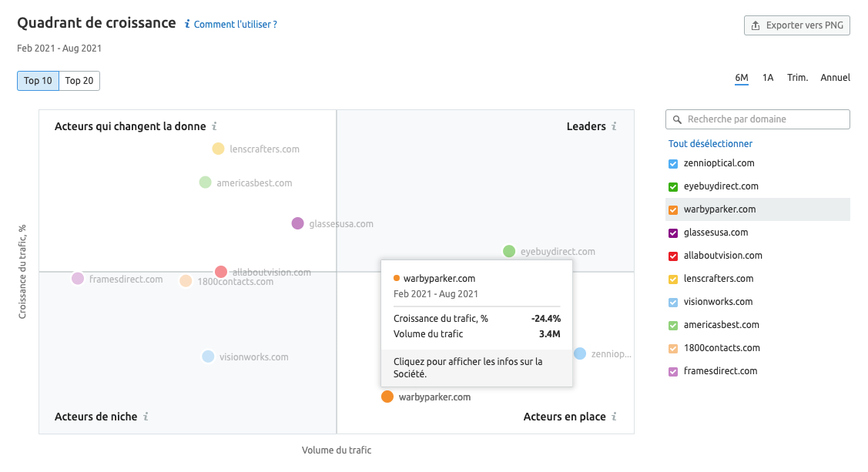Click info icon next to Acteurs qui changent la donne
This screenshot has width=868, height=472.
tap(214, 126)
